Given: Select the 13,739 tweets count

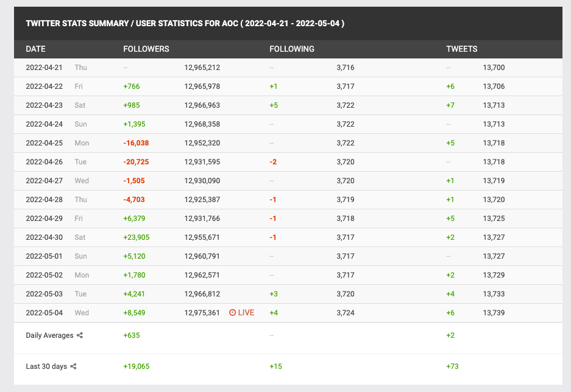Looking at the screenshot, I should coord(494,313).
